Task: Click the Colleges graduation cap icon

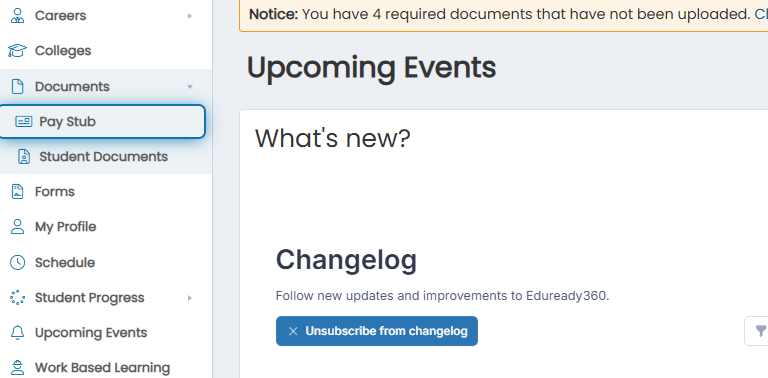Action: (x=17, y=51)
